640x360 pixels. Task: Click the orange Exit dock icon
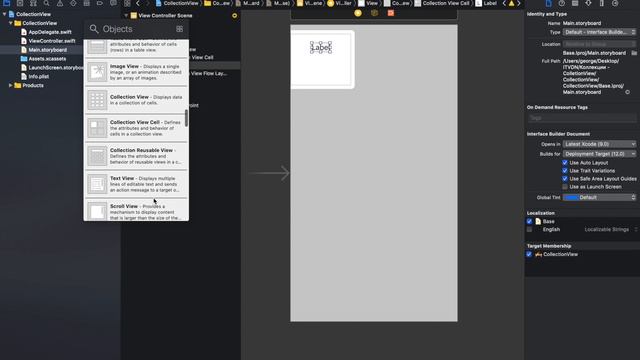[x=391, y=13]
